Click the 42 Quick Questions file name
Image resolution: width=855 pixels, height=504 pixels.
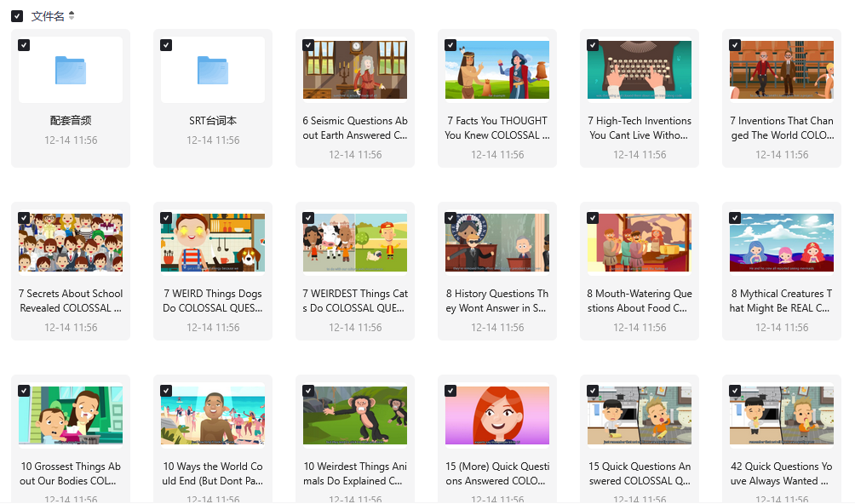pyautogui.click(x=782, y=473)
